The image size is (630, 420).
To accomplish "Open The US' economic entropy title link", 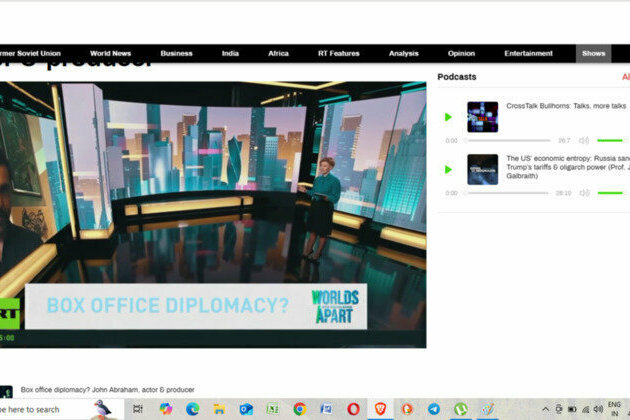I will pos(568,167).
